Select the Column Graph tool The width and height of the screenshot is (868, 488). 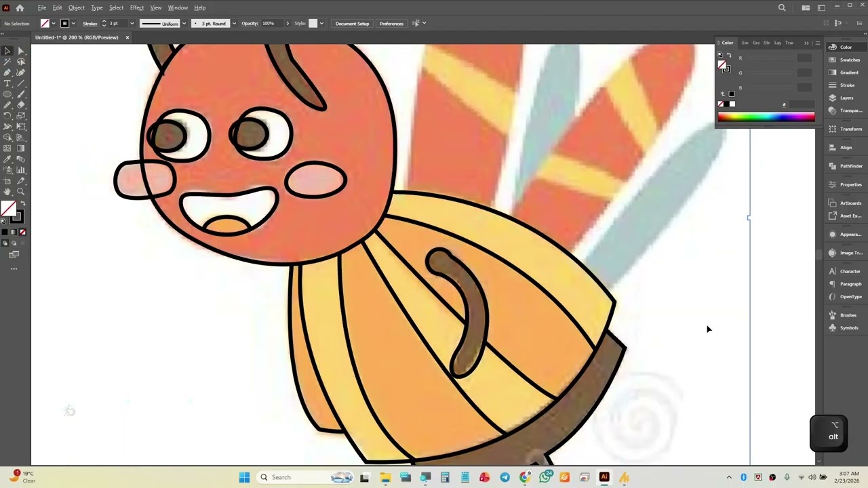[21, 170]
